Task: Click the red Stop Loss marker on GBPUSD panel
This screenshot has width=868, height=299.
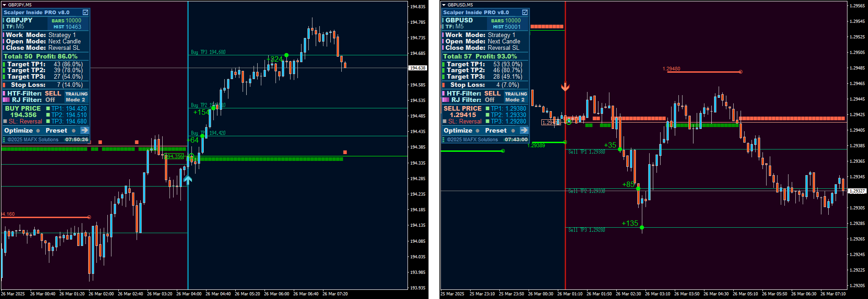Action: point(444,85)
